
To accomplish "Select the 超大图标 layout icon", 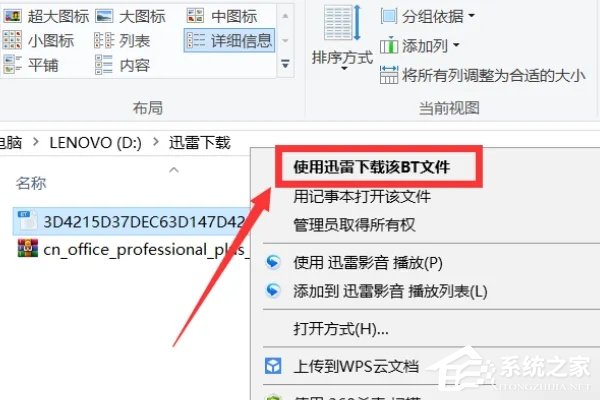I will pos(46,16).
